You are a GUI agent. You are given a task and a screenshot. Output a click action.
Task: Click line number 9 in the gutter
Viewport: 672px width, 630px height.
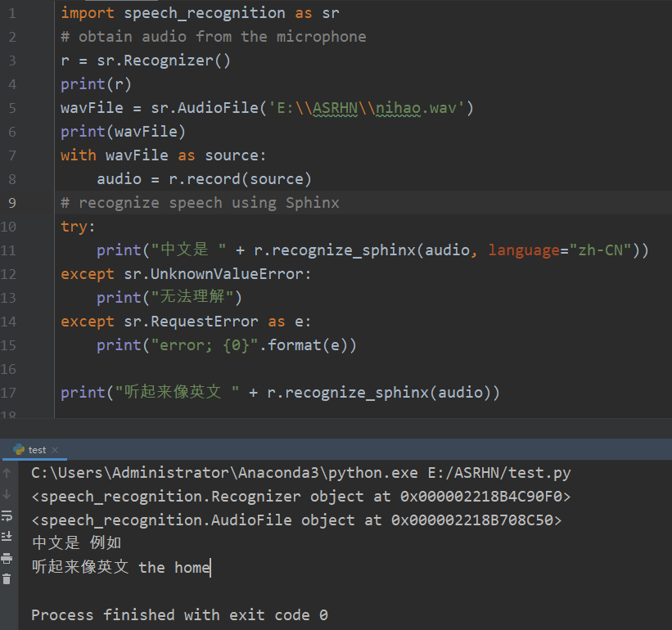tap(11, 202)
